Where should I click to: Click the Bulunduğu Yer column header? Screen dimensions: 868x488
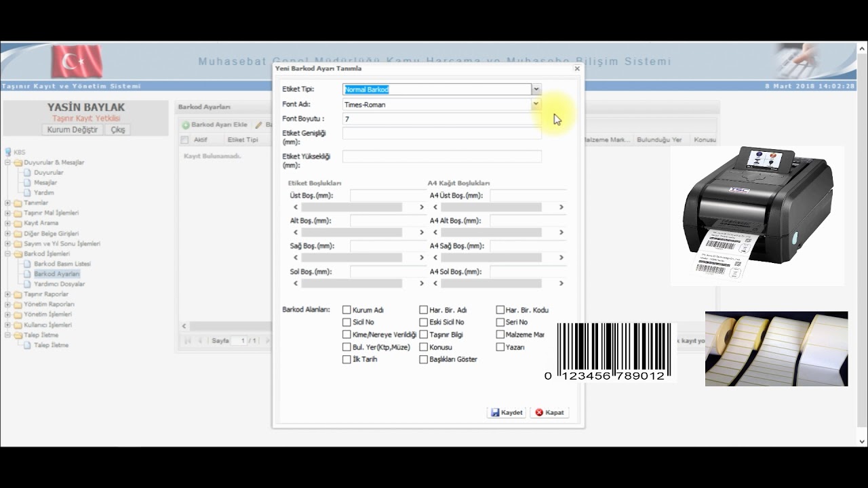(659, 140)
